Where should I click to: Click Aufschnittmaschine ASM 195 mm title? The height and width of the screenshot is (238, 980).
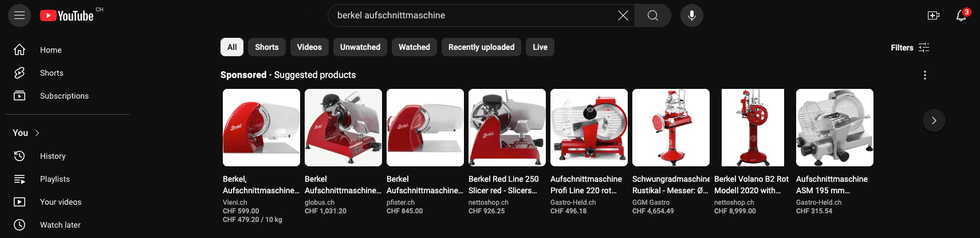pos(832,185)
